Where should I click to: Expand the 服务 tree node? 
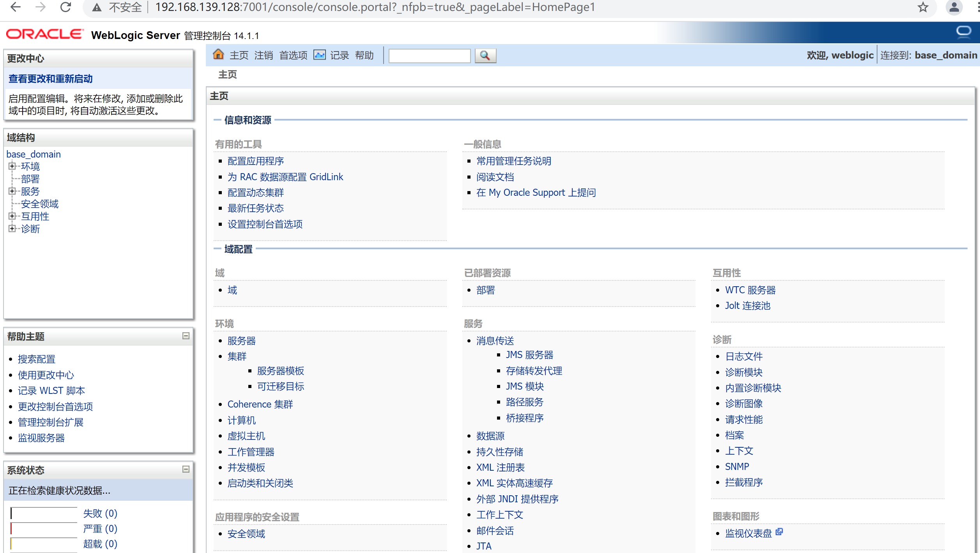click(x=12, y=191)
